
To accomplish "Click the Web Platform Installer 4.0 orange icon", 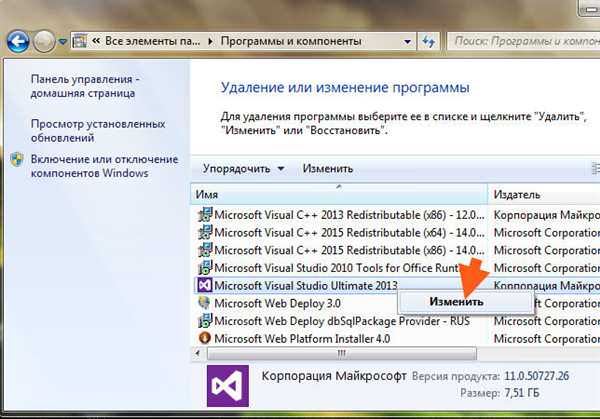I will tap(205, 338).
